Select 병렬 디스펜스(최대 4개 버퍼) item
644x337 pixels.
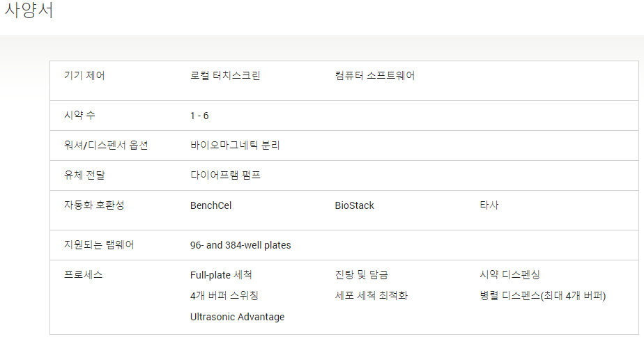pos(542,295)
